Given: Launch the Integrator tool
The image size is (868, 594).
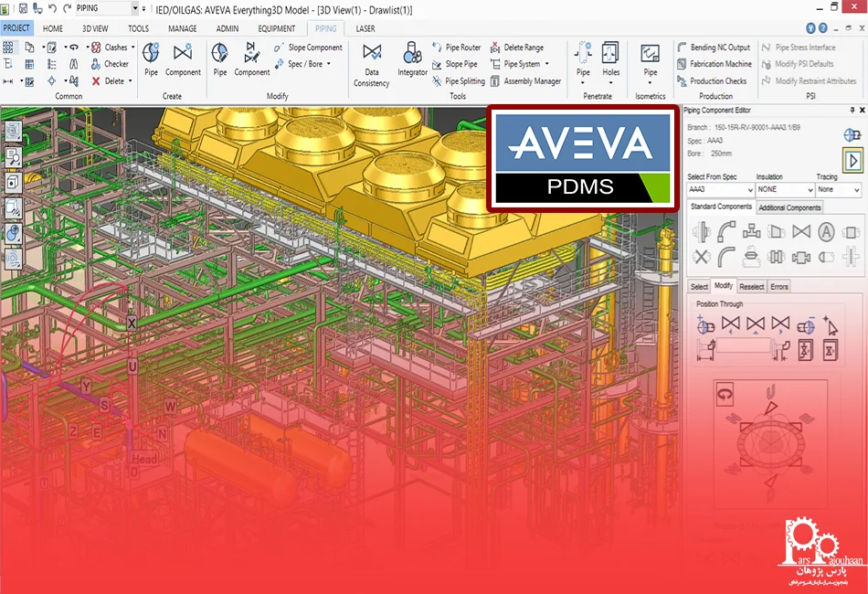Looking at the screenshot, I should pos(412,57).
